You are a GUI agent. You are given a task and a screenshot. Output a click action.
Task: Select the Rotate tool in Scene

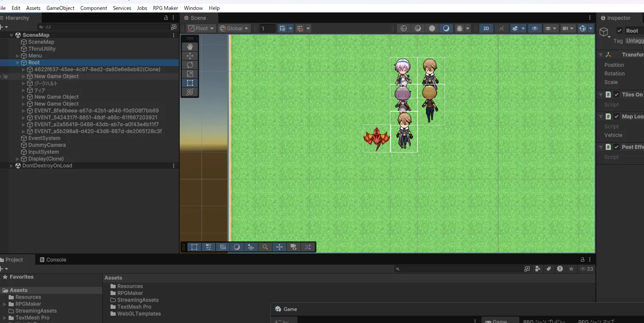pos(190,65)
